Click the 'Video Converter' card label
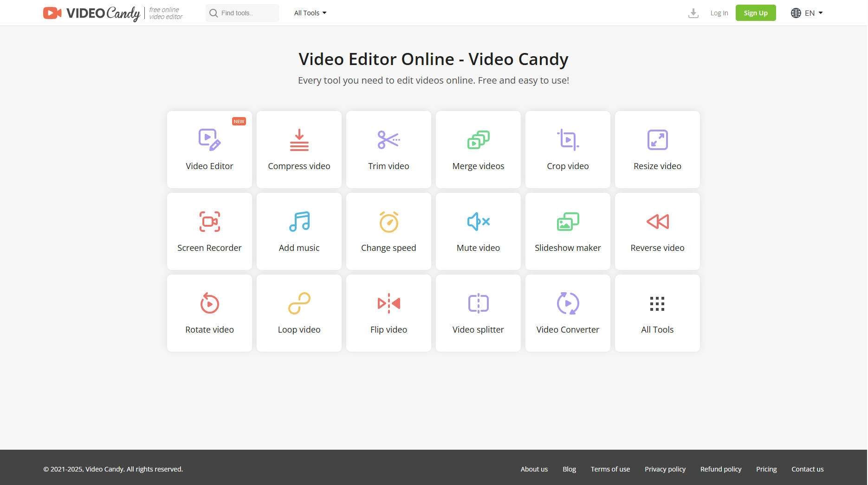The width and height of the screenshot is (868, 485). (568, 330)
